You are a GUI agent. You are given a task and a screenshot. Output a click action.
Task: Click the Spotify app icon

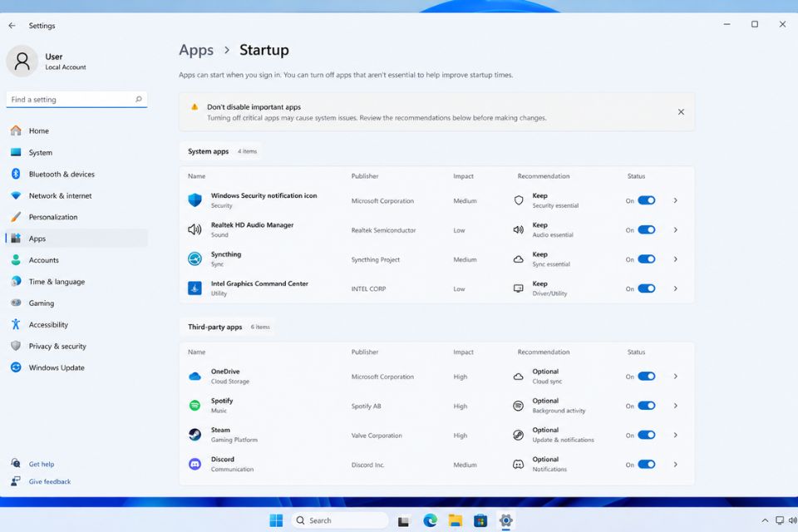coord(195,406)
